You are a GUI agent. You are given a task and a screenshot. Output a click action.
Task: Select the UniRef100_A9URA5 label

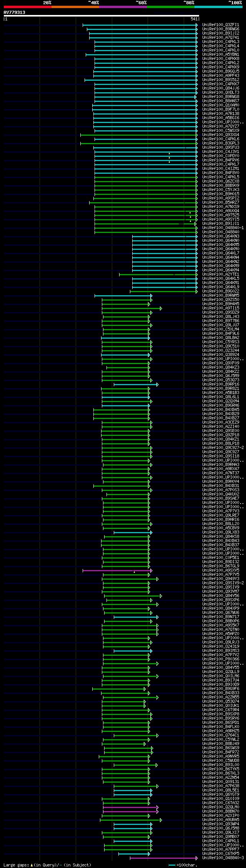(221, 820)
